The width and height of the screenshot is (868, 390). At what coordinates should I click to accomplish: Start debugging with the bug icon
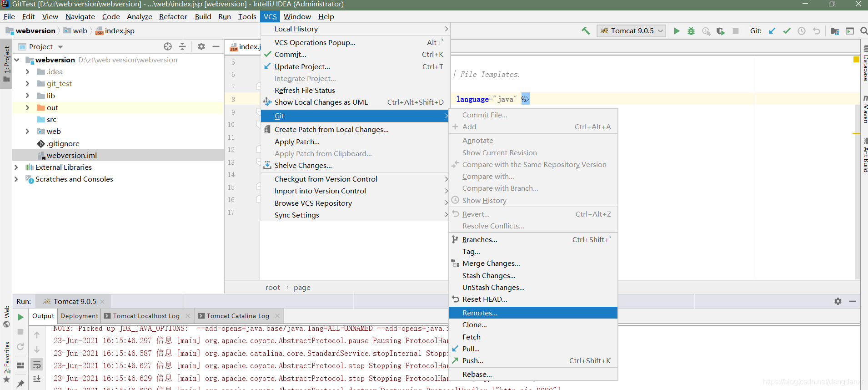(691, 31)
